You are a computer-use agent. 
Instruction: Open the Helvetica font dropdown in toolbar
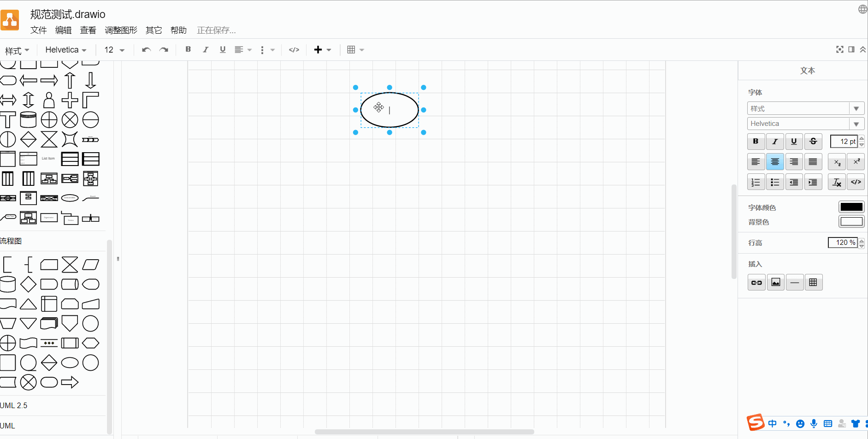pos(65,50)
